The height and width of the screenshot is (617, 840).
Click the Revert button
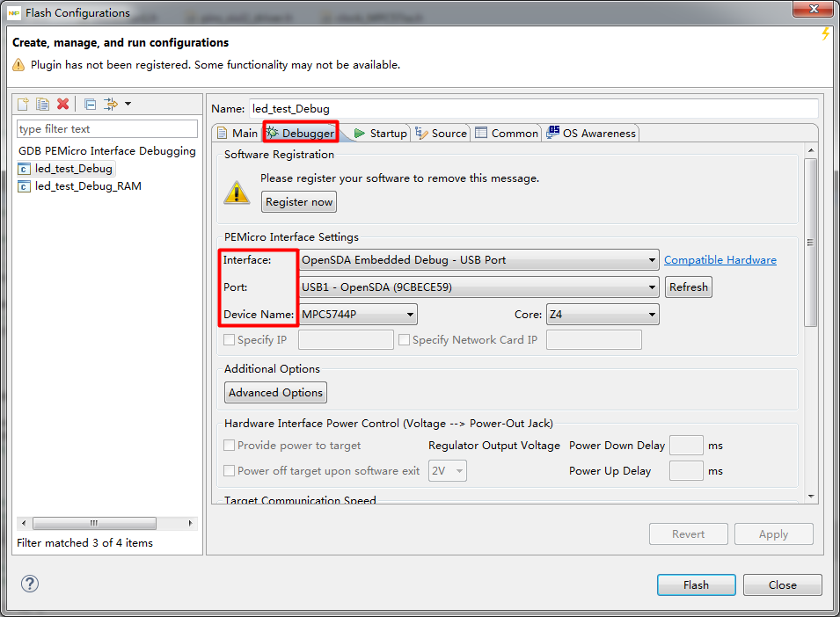tap(689, 534)
